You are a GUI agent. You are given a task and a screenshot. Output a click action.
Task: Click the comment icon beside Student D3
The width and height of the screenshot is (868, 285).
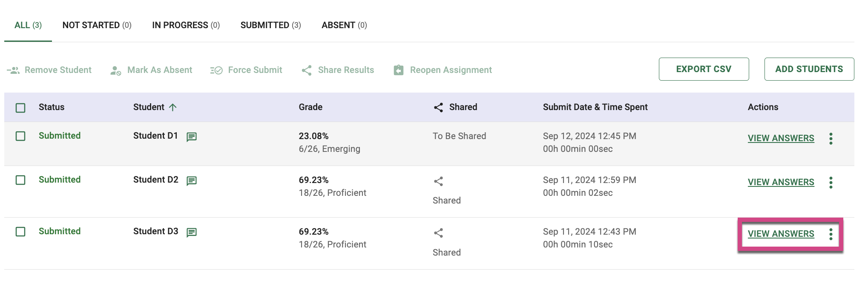192,233
